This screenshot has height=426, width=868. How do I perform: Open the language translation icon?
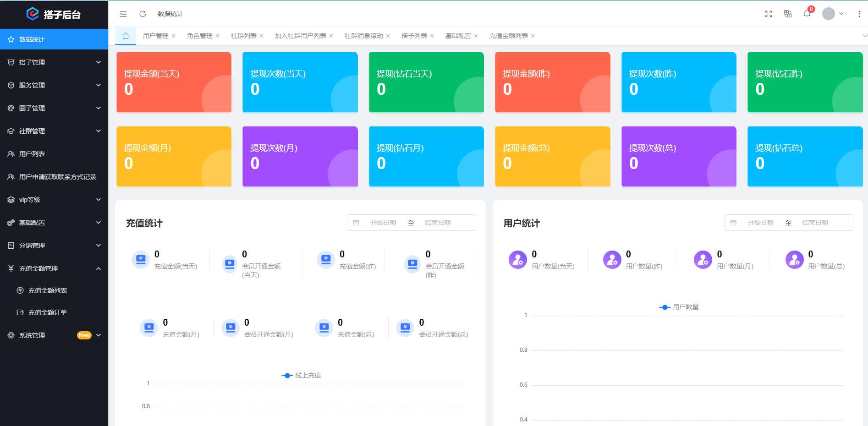tap(788, 14)
